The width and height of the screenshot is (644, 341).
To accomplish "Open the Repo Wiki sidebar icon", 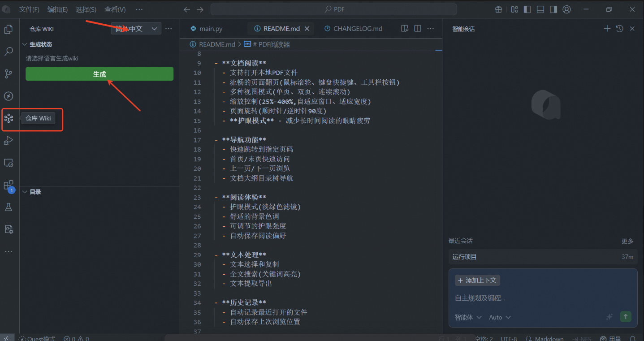I will [9, 118].
